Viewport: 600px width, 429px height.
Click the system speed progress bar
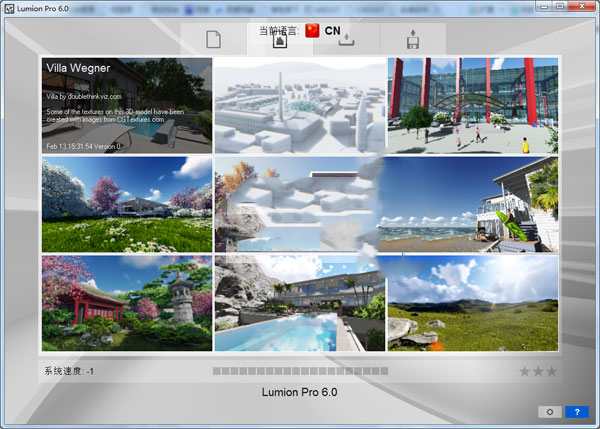[x=300, y=371]
